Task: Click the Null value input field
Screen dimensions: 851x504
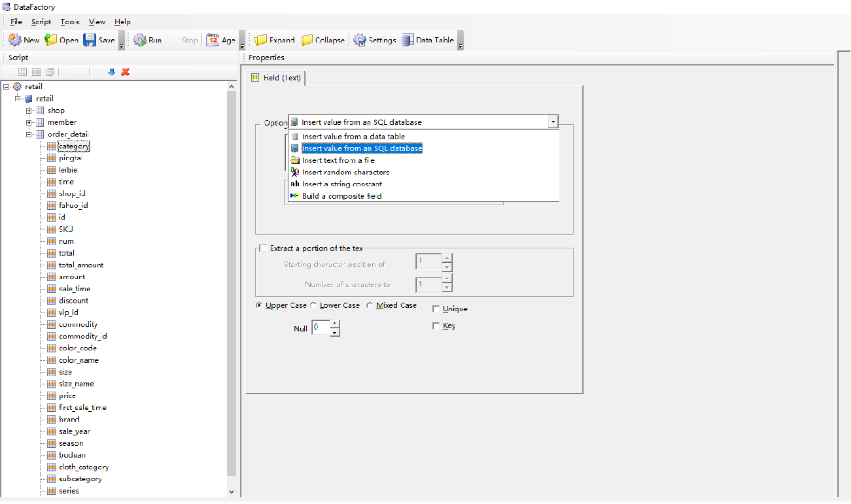Action: click(321, 328)
